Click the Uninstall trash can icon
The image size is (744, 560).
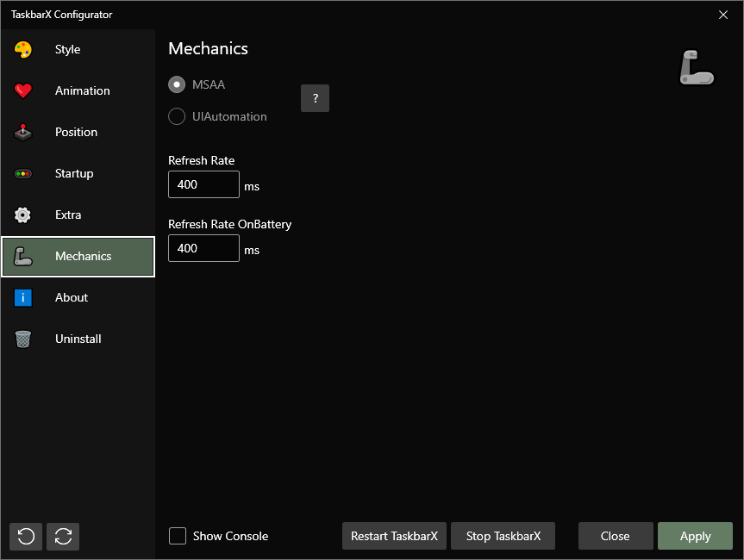point(22,339)
